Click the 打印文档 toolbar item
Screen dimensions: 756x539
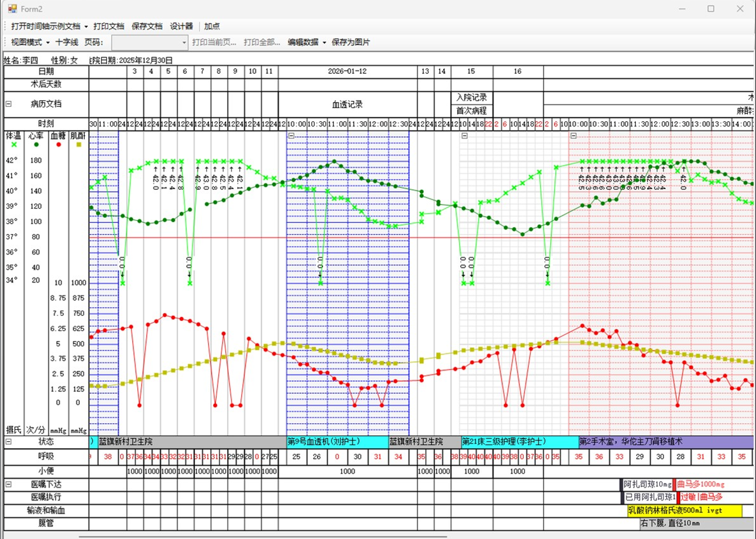click(109, 26)
